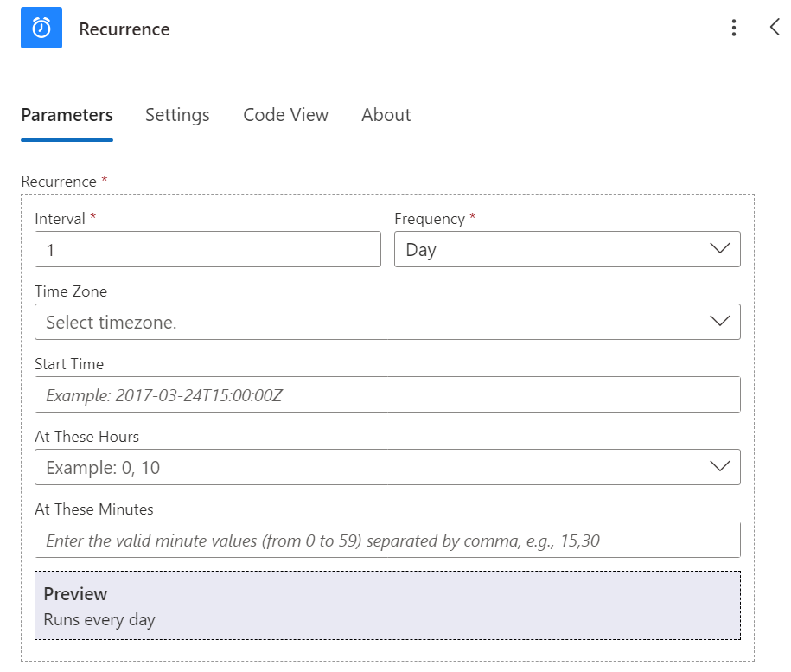Open the three-dot more options menu
This screenshot has width=791, height=672.
tap(733, 28)
